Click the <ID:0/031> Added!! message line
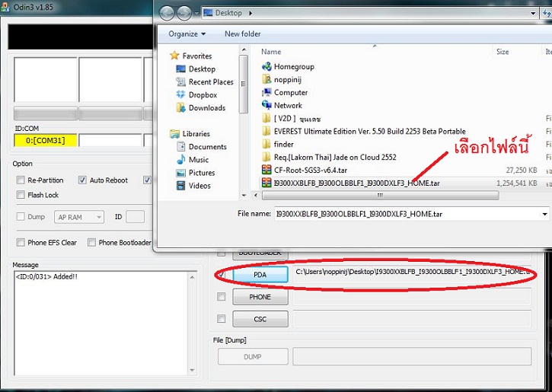The image size is (552, 392). pyautogui.click(x=46, y=276)
